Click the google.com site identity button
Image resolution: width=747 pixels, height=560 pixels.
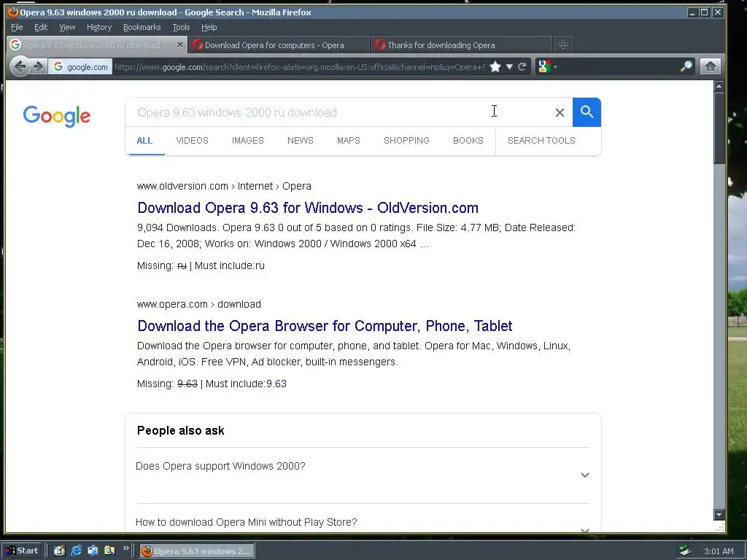(80, 66)
